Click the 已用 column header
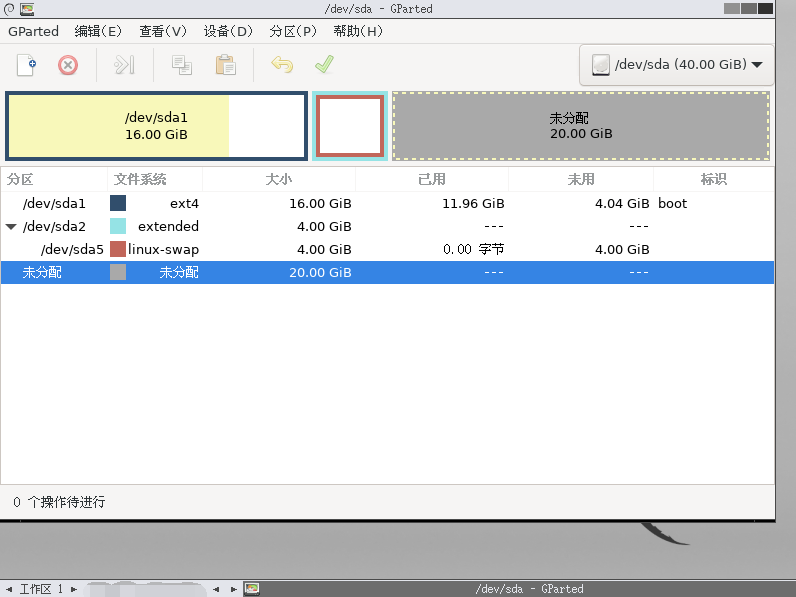 point(432,179)
